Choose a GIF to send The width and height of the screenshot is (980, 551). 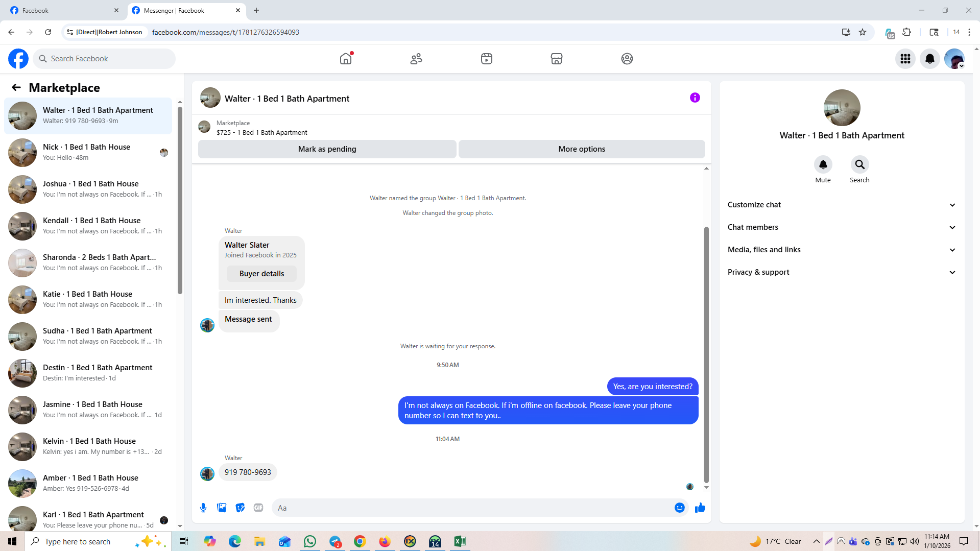point(258,508)
